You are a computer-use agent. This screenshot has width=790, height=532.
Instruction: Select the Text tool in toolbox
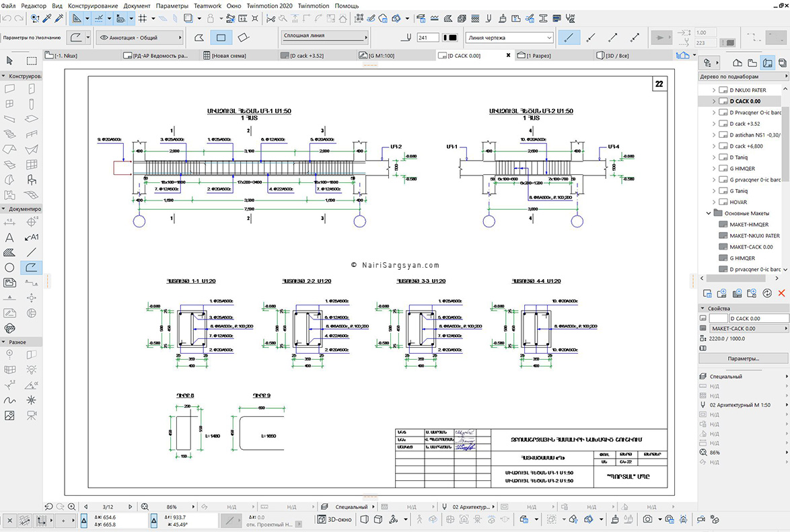tap(9, 237)
